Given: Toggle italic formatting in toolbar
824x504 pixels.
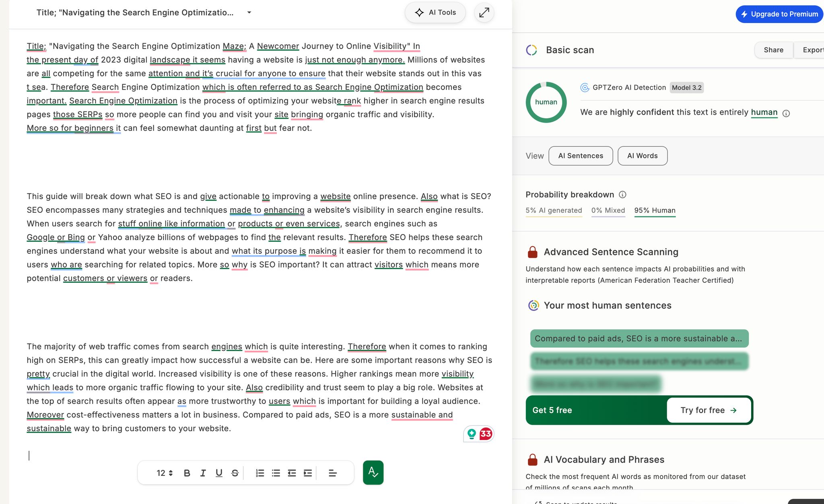Looking at the screenshot, I should click(203, 473).
